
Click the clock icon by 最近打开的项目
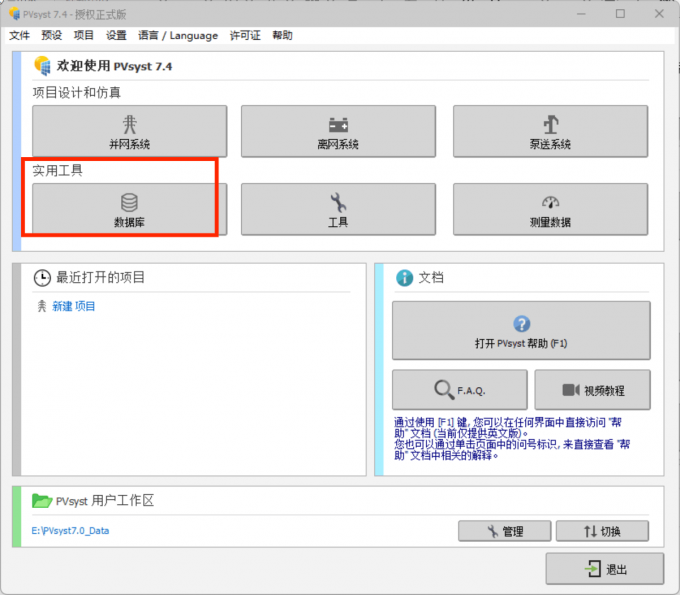point(42,278)
